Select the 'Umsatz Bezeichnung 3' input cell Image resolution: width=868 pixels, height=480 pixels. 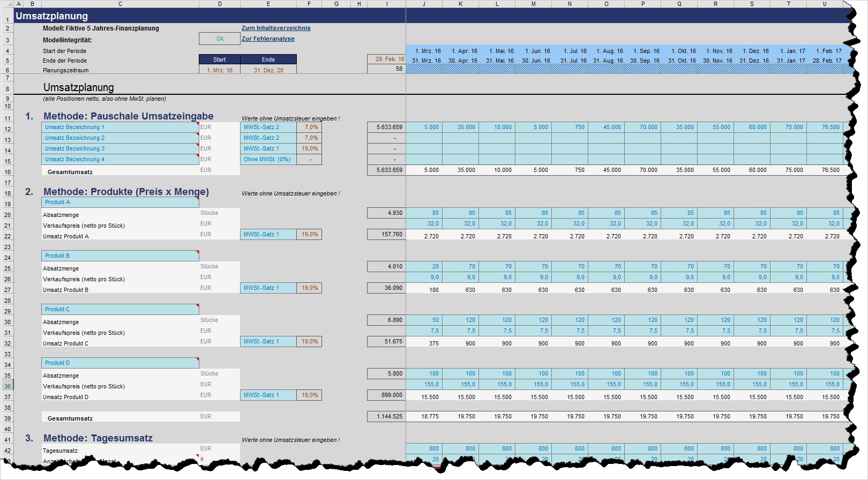[120, 148]
